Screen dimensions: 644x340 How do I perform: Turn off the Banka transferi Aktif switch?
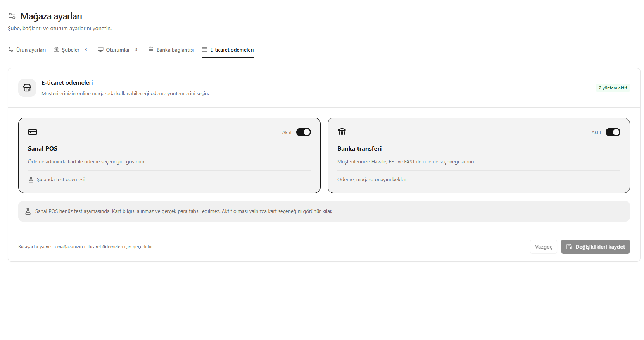(613, 132)
